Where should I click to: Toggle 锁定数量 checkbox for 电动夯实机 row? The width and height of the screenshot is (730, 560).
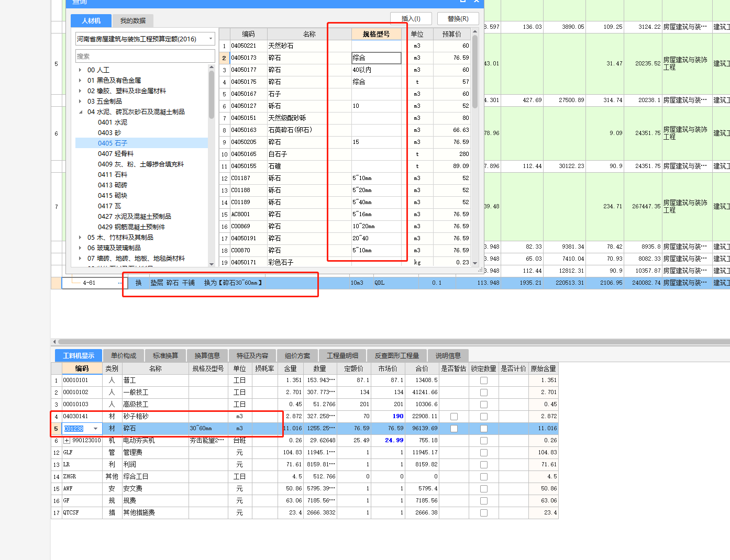484,441
